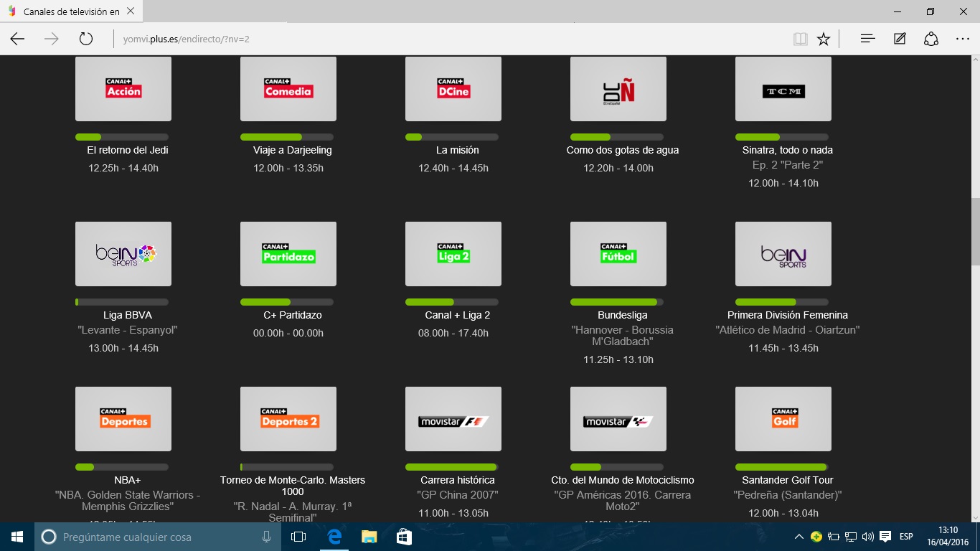Go back to the previous page
This screenshot has height=551, width=980.
click(x=17, y=39)
